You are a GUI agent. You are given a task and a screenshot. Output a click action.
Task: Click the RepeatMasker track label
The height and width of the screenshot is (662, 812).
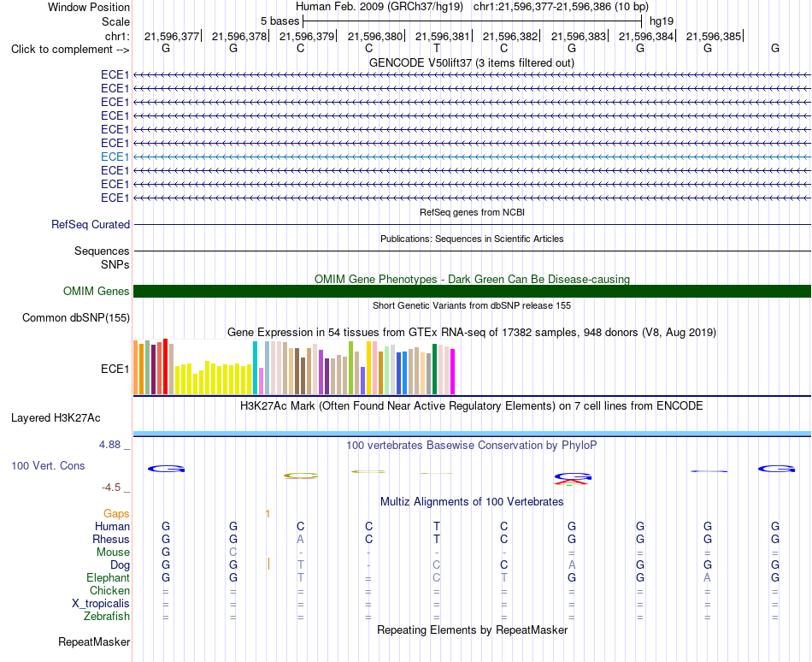[94, 641]
